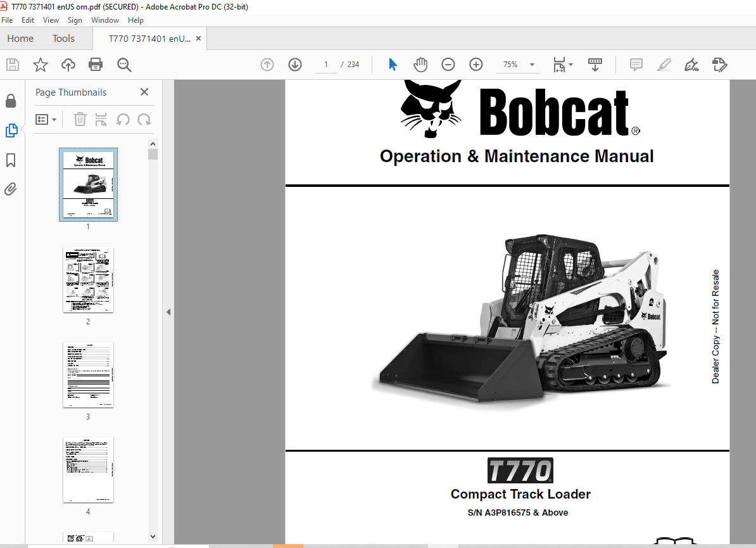Open the Window menu
The image size is (756, 548).
pyautogui.click(x=105, y=20)
